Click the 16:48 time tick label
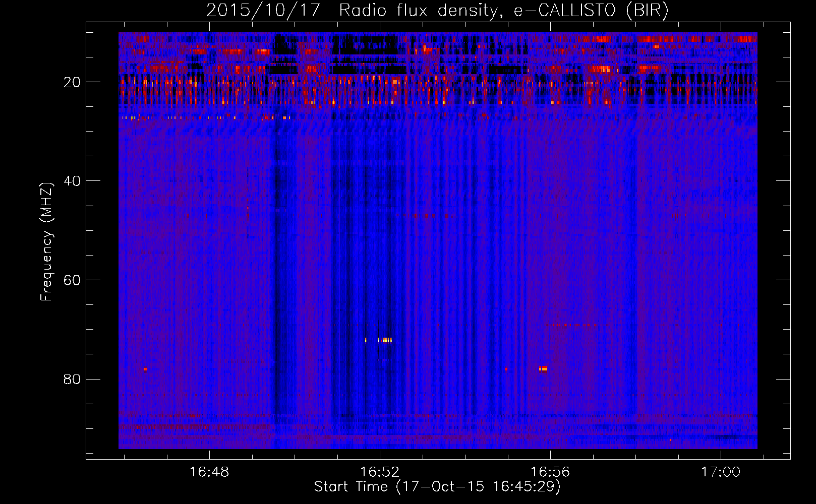816x504 pixels. click(209, 472)
